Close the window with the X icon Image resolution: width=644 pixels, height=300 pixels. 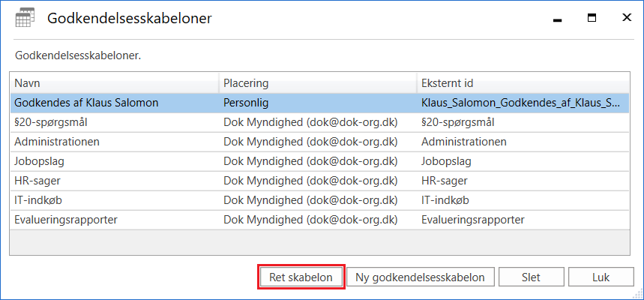[625, 18]
